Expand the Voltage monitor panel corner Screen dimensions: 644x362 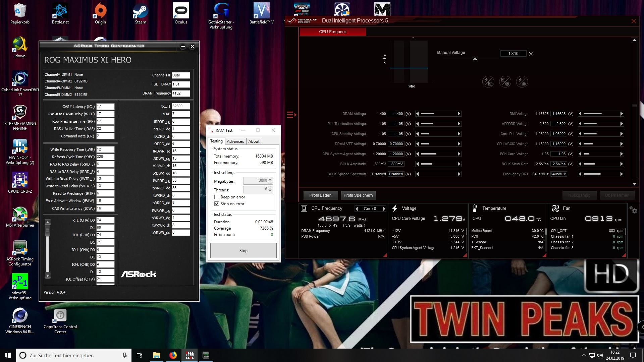point(465,255)
